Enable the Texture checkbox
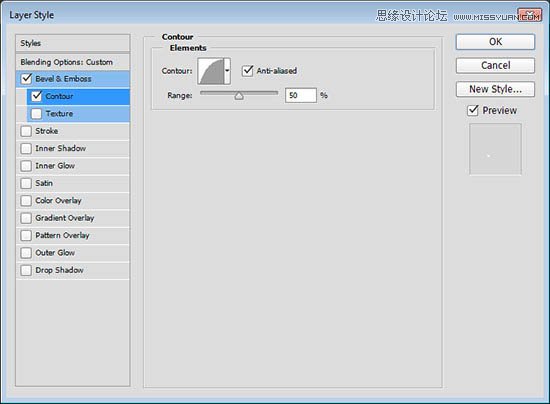The image size is (550, 404). point(36,114)
